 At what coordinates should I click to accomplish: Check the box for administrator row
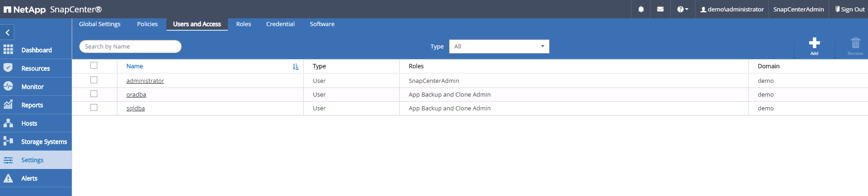click(94, 80)
